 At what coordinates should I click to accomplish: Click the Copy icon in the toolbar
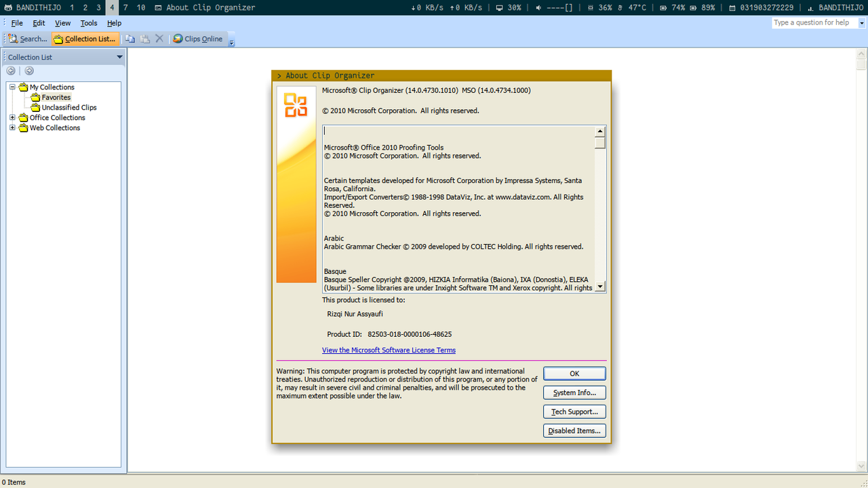tap(130, 39)
